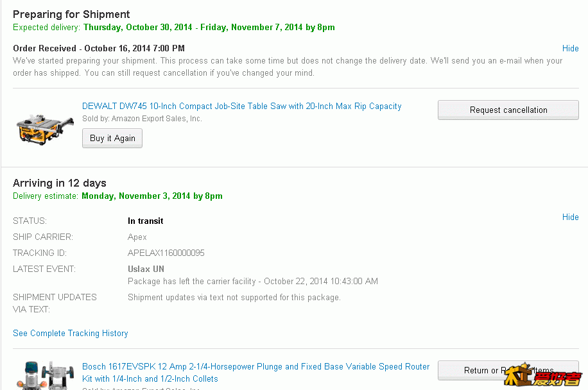Hide the Preparing for Shipment details
This screenshot has width=588, height=390.
tap(571, 48)
